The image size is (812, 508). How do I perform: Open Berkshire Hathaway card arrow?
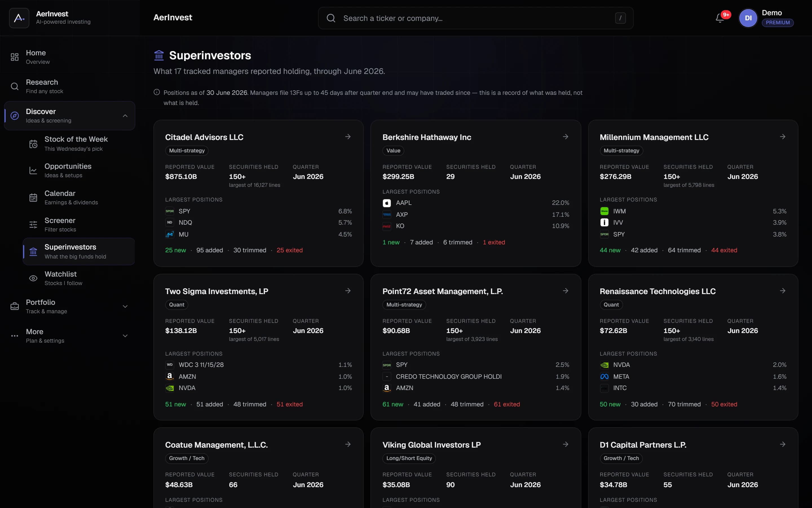click(565, 137)
